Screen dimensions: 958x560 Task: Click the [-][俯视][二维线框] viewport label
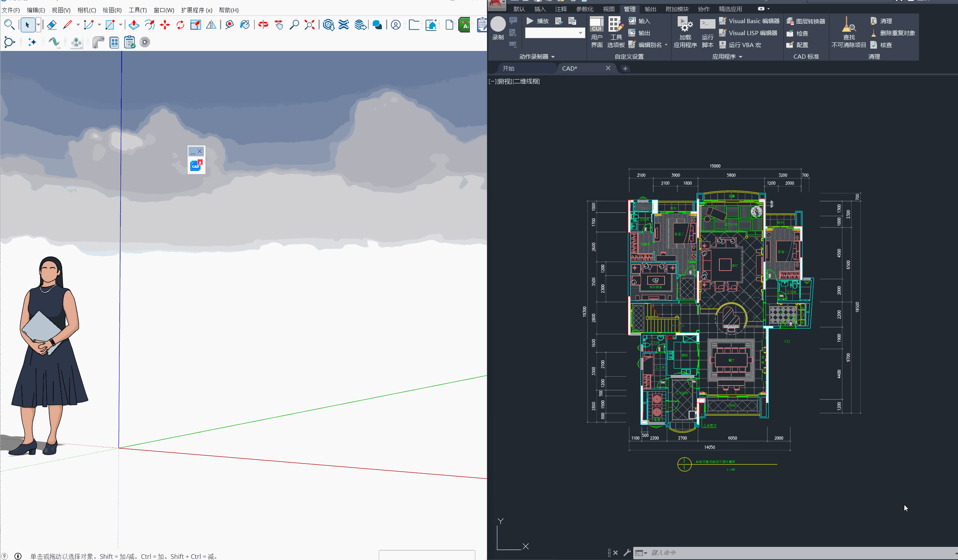[514, 81]
